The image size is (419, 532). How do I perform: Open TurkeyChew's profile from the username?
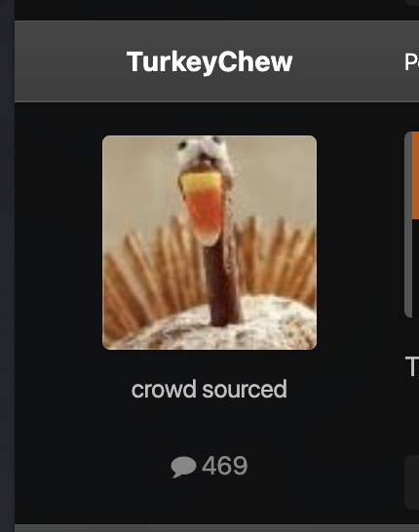click(209, 62)
